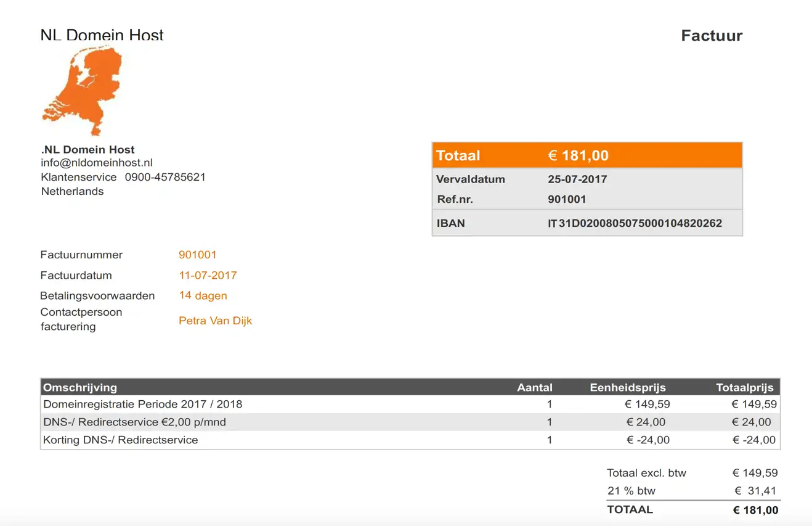Click the orange Totaal header bar
This screenshot has height=526, width=812.
click(587, 155)
